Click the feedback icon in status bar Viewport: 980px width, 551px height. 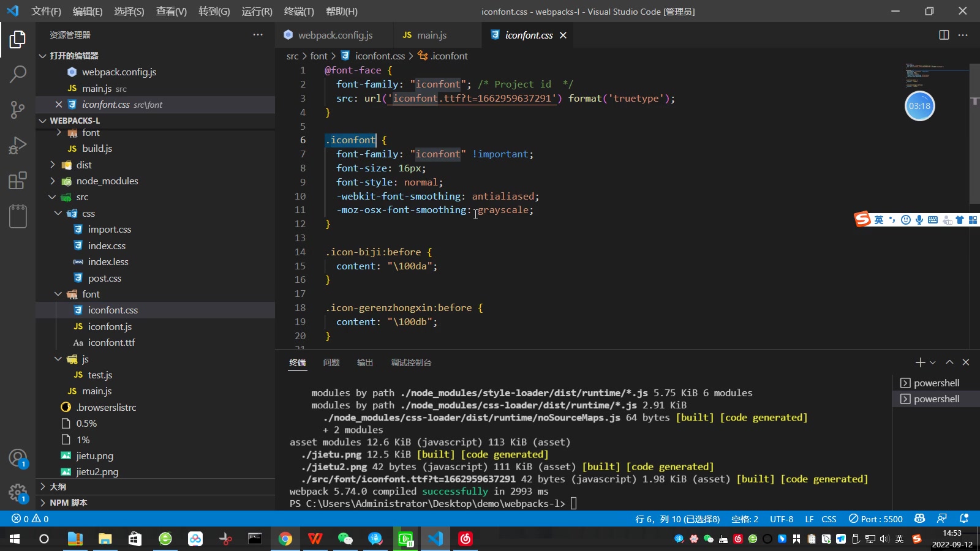[942, 519]
